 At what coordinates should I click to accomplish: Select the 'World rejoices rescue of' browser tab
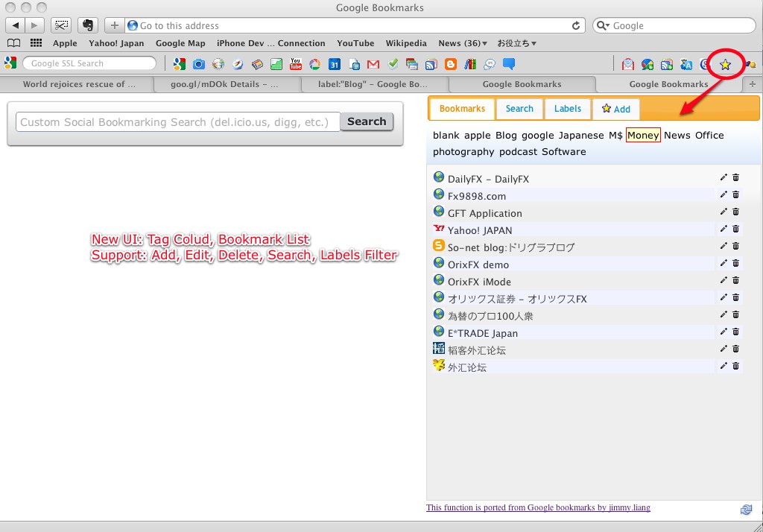pos(79,84)
